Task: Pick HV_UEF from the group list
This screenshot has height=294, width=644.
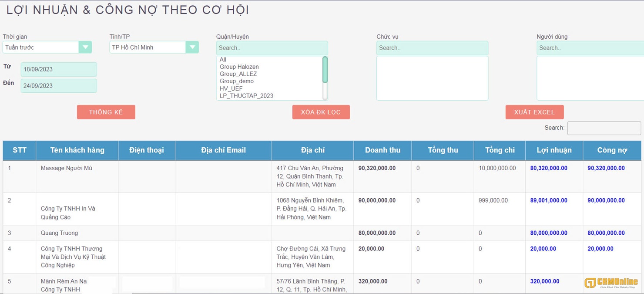Action: [231, 88]
